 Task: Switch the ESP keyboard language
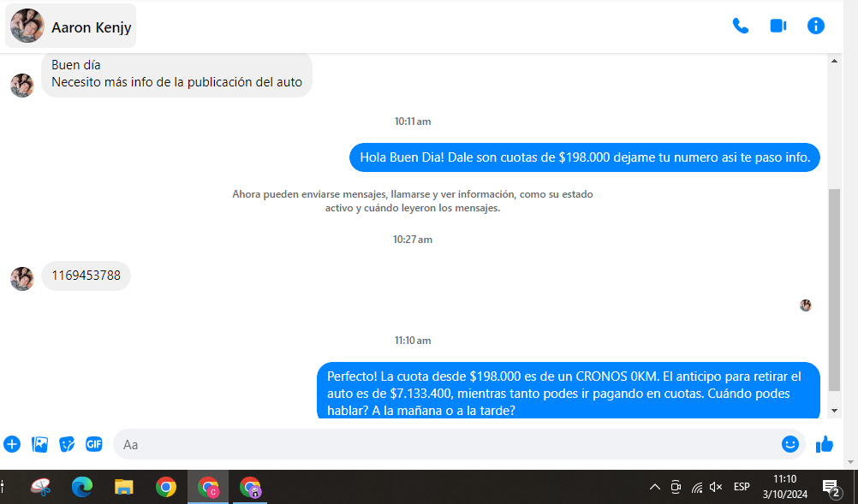742,487
